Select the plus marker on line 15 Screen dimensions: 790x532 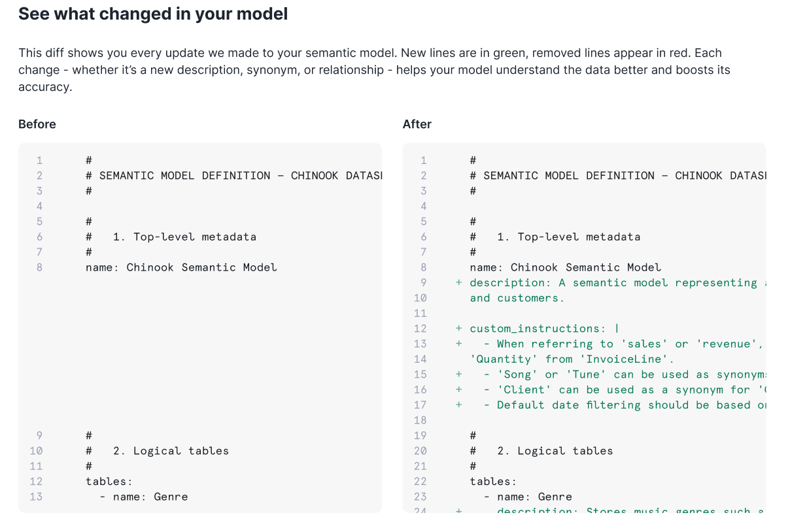tap(458, 374)
